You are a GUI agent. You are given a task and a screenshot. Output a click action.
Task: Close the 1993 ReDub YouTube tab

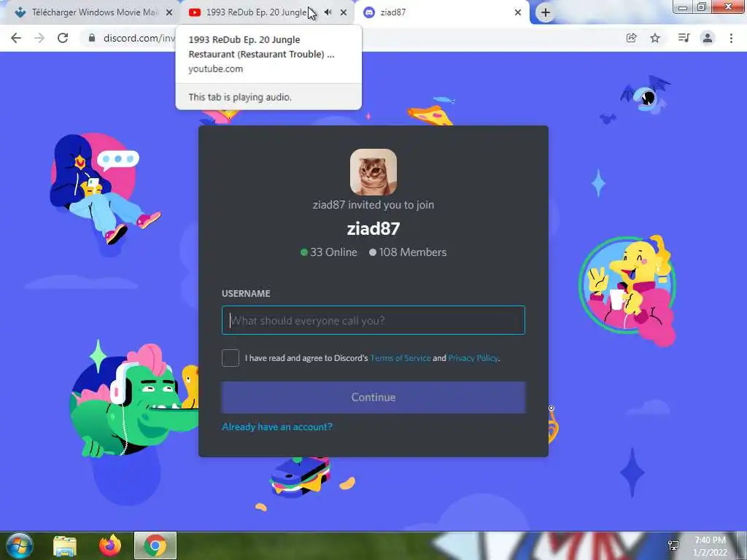tap(344, 13)
